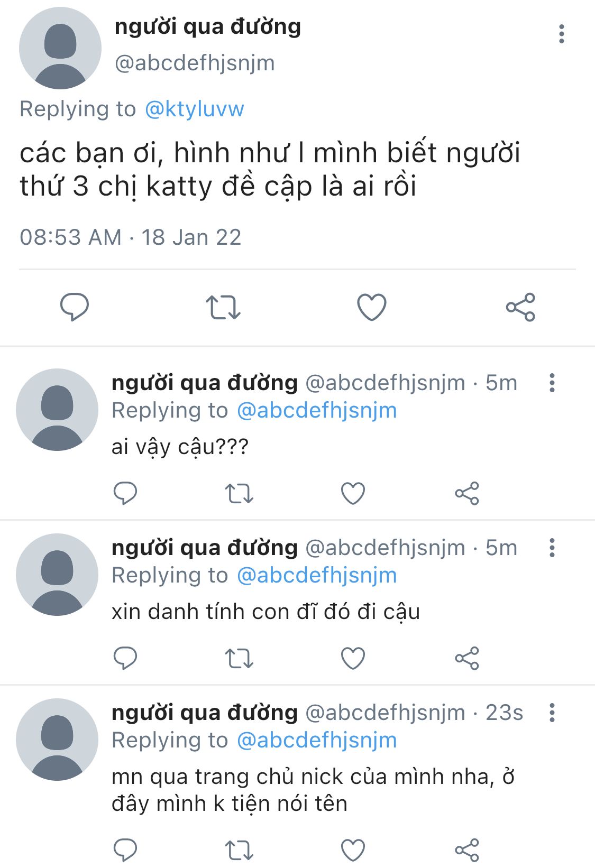Screen dimensions: 595x868
Task: Share the 'xin danh tính' reply
Action: (x=467, y=658)
